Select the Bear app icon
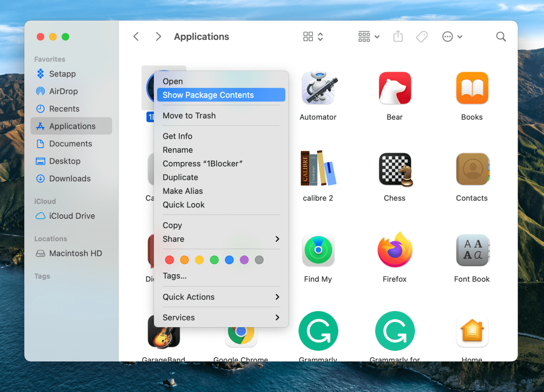Image resolution: width=544 pixels, height=392 pixels. (x=395, y=88)
